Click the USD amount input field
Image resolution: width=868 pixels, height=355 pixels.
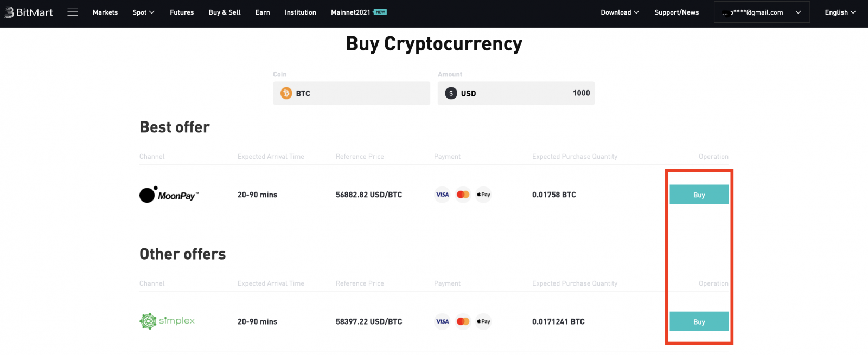[x=542, y=93]
